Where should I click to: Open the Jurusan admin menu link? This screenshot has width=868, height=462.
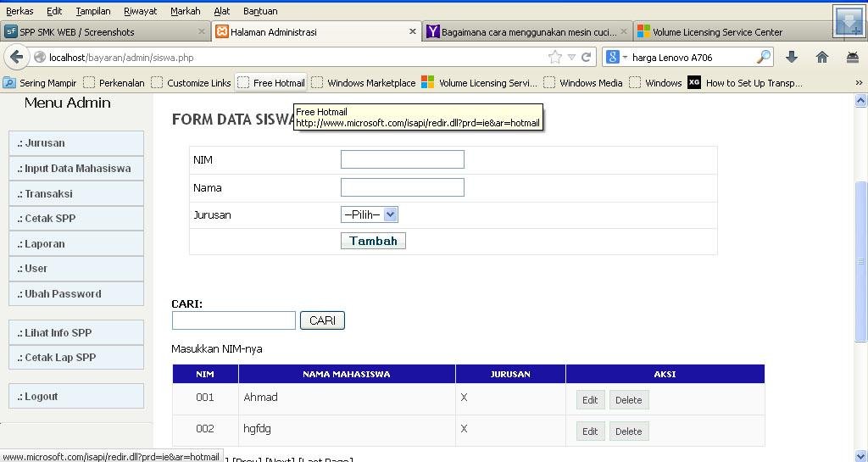point(76,142)
